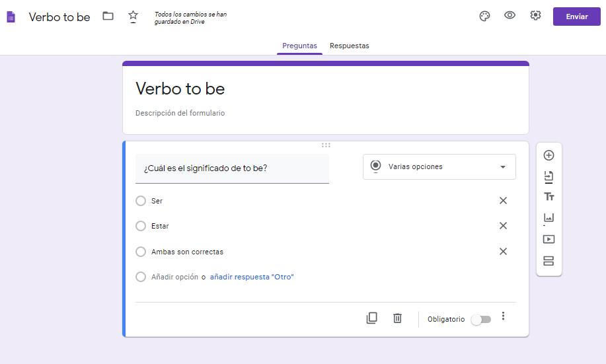Open the theme customization palette
This screenshot has width=606, height=364.
point(484,17)
